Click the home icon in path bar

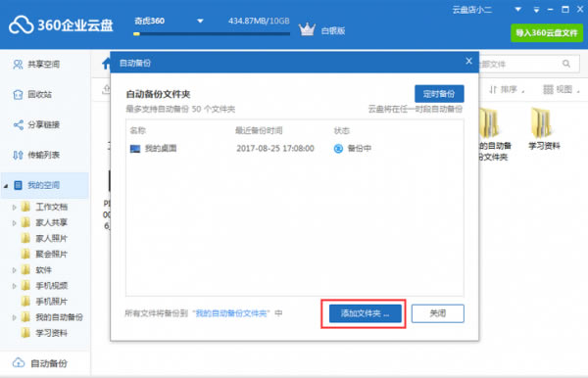(x=107, y=64)
